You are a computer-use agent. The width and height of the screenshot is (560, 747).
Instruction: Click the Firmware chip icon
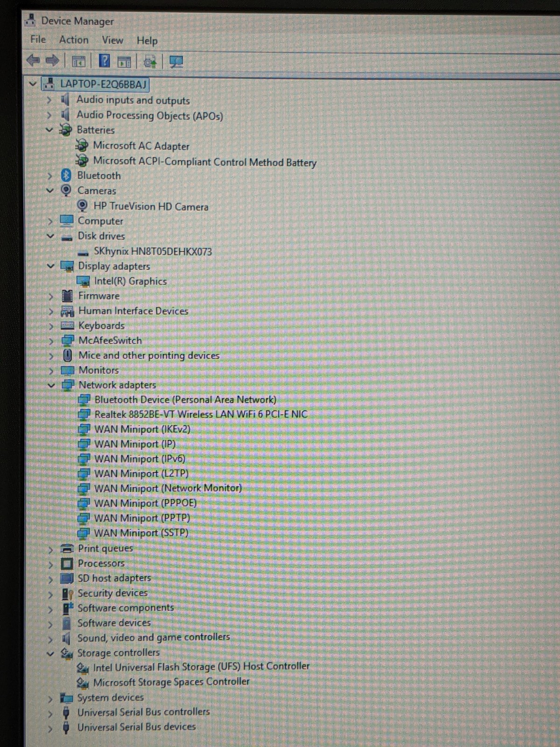[68, 296]
